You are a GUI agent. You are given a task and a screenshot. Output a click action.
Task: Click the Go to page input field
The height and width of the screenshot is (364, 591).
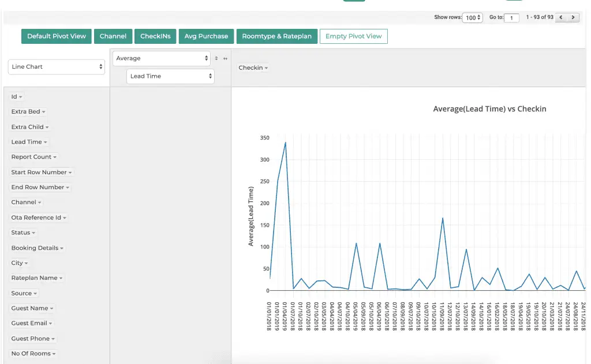click(x=511, y=18)
